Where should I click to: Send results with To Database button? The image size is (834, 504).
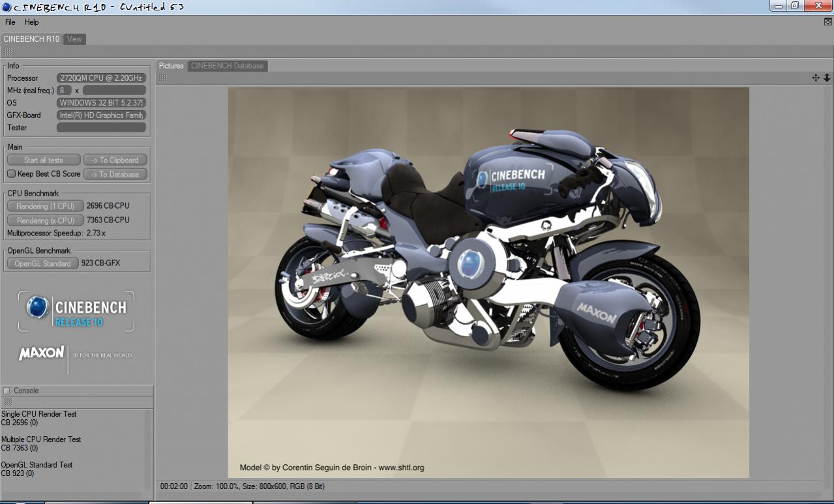tap(115, 174)
